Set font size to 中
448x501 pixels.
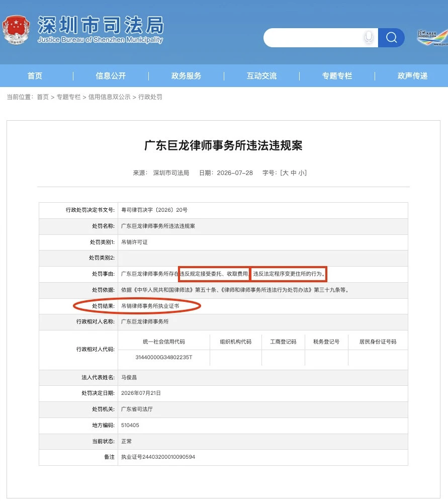tap(294, 173)
